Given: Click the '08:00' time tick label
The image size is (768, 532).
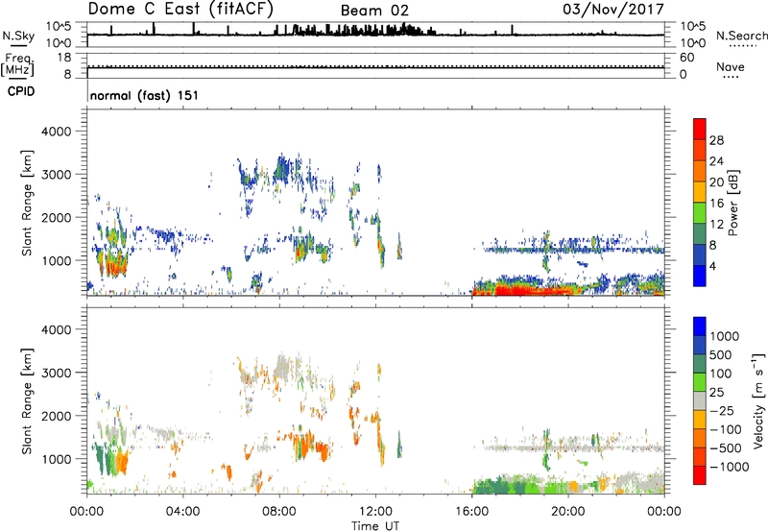Looking at the screenshot, I should point(279,512).
